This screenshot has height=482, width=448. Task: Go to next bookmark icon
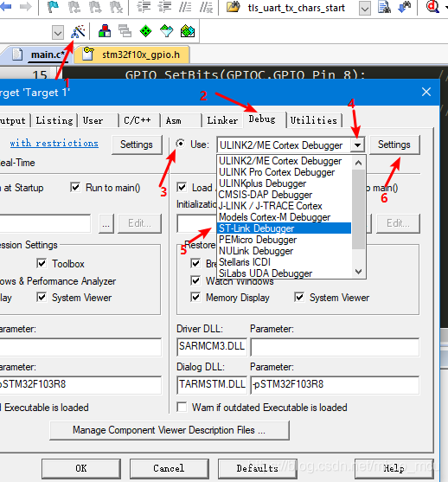tap(95, 7)
